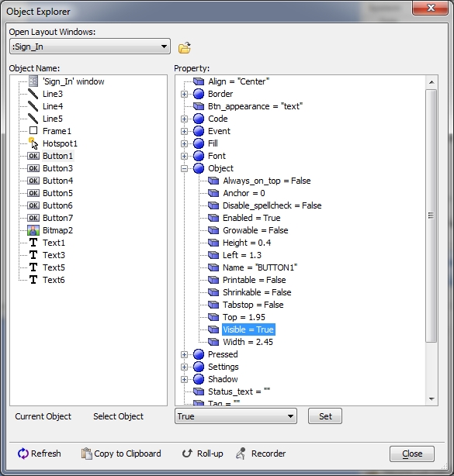Click the Line3 diagonal line icon
The image size is (454, 476).
pyautogui.click(x=33, y=94)
